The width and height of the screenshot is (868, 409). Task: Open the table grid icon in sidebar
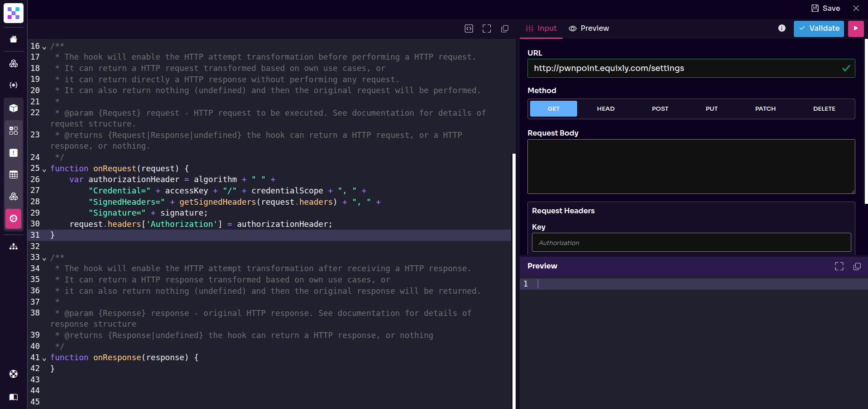[14, 174]
